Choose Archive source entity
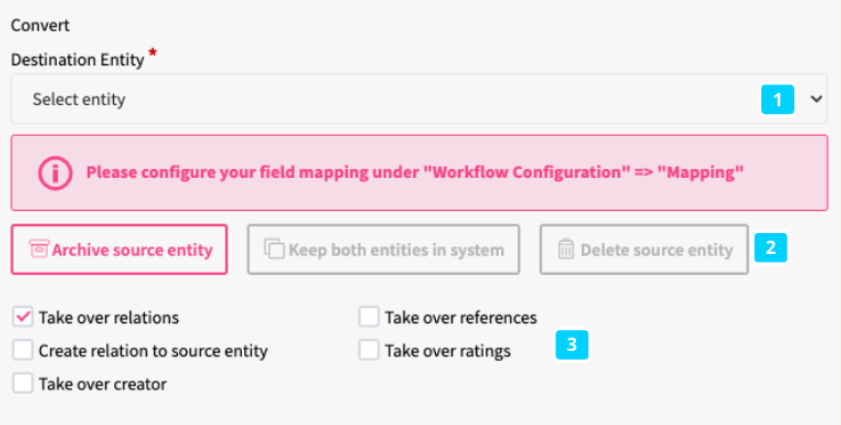This screenshot has width=841, height=425. [x=120, y=250]
